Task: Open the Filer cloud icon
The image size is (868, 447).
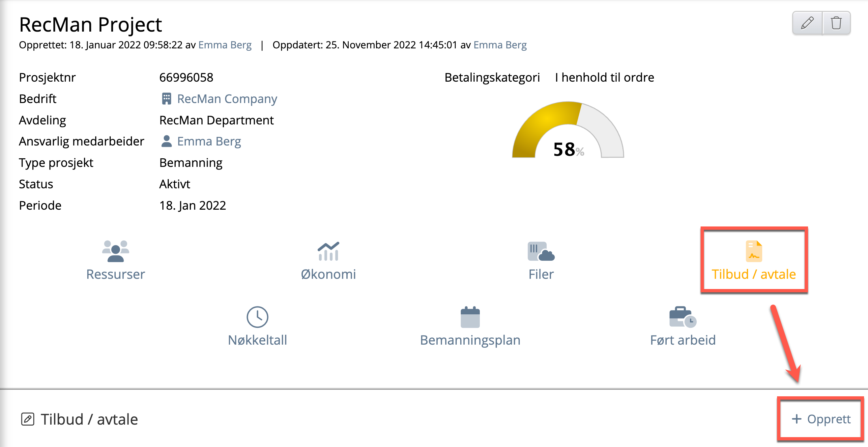Action: click(541, 251)
